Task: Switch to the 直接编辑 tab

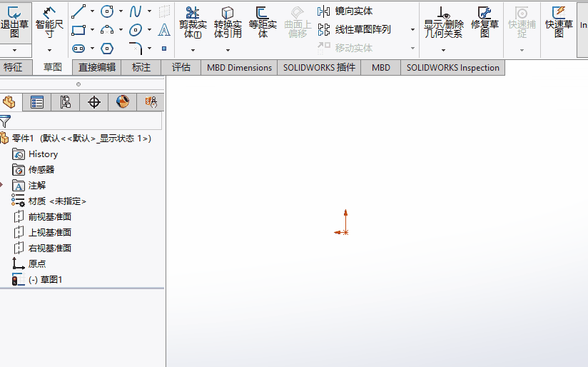Action: (97, 68)
